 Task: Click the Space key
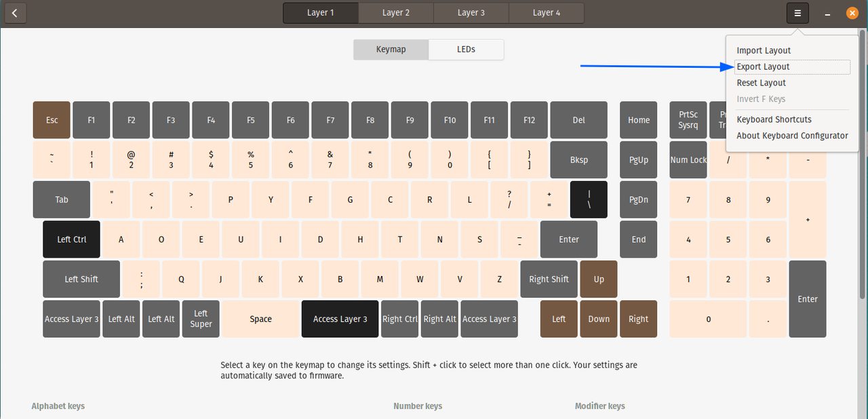click(260, 319)
